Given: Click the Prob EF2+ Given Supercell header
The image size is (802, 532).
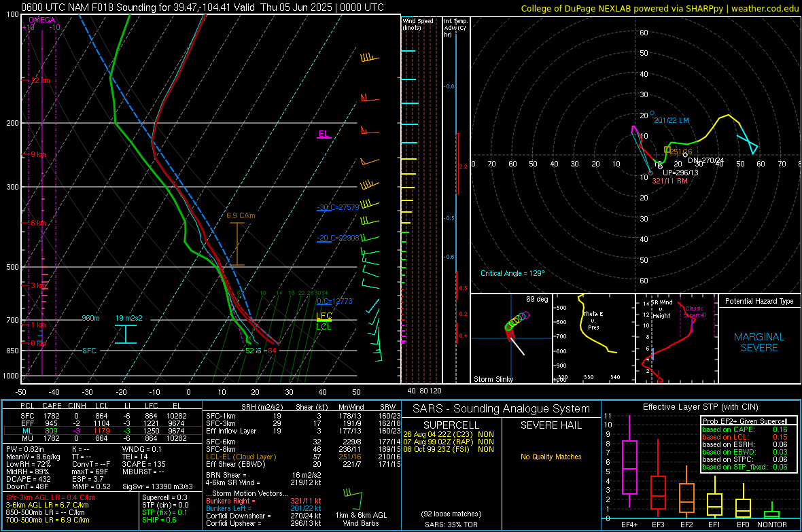Looking at the screenshot, I should (x=745, y=421).
